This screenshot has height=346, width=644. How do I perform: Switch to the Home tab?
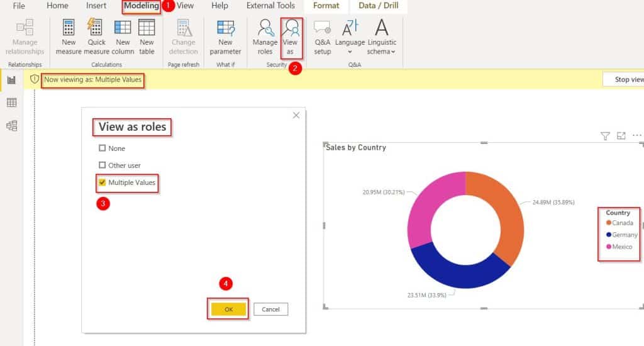(x=57, y=6)
